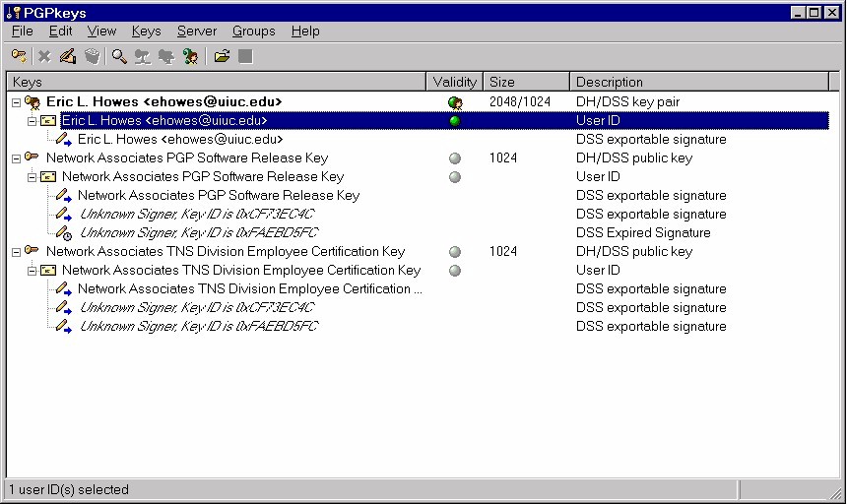The height and width of the screenshot is (504, 847).
Task: Maximize the PGPkeys window
Action: coord(814,13)
